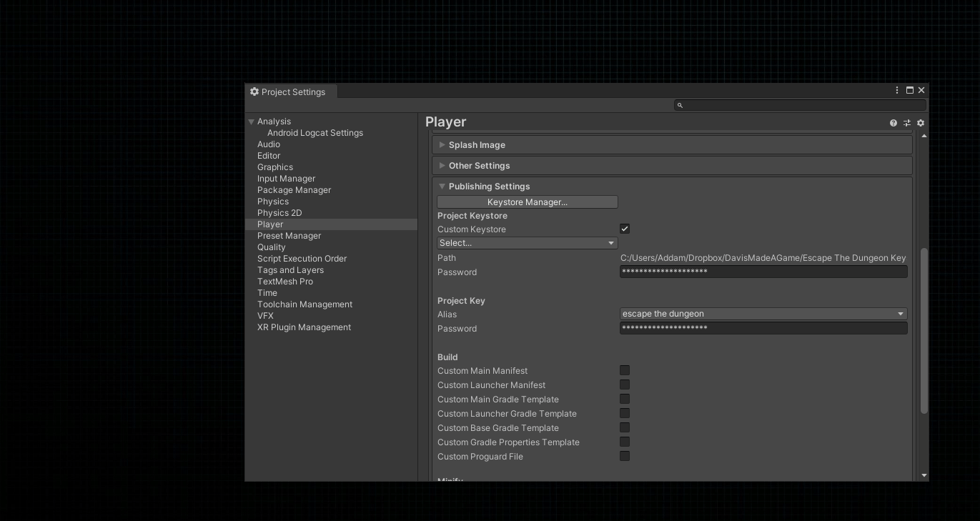
Task: Click the Project Key password field
Action: point(763,328)
